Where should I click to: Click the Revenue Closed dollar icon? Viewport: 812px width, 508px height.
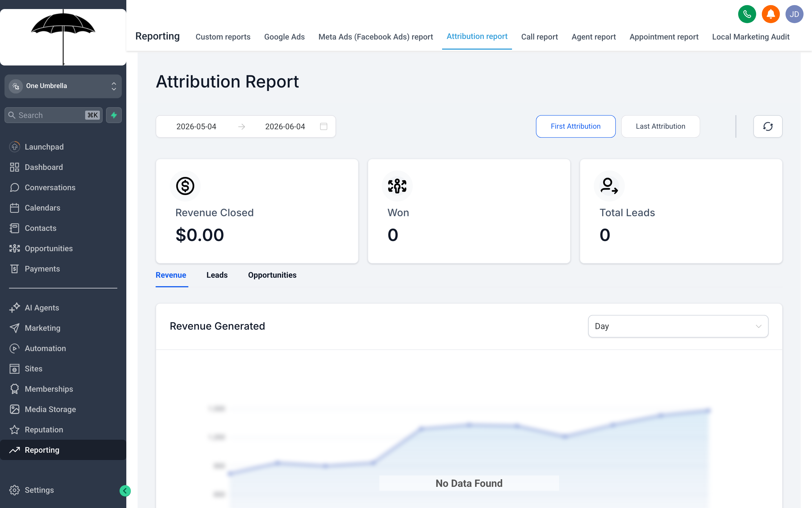185,186
